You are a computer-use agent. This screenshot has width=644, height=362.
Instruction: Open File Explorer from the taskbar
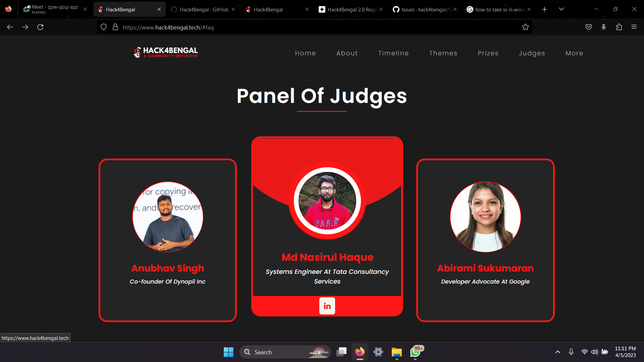pos(396,352)
